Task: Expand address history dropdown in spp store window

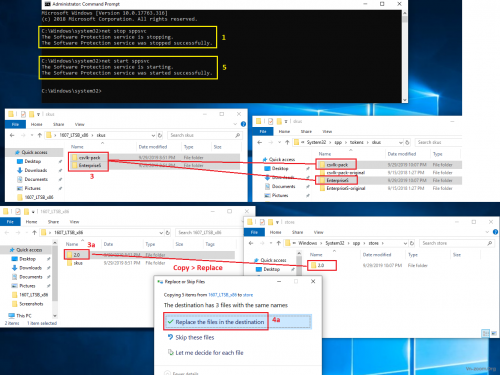Action: click(x=406, y=243)
